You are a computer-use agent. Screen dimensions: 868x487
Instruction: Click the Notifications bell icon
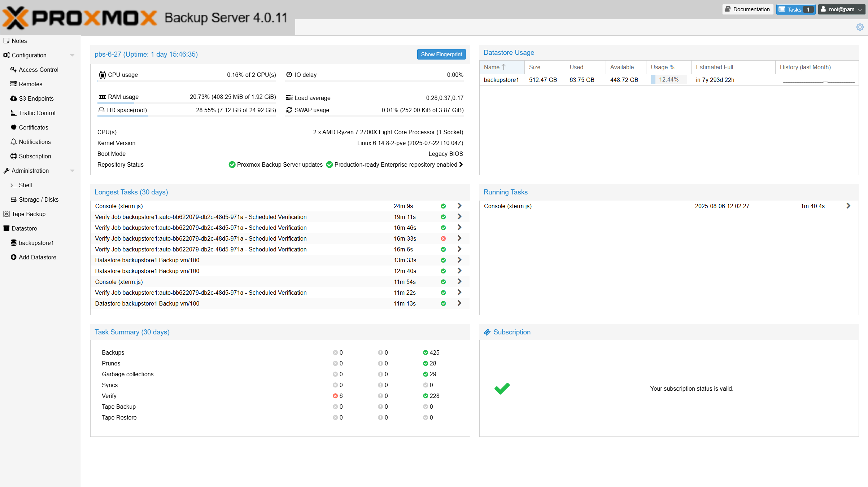(x=14, y=142)
